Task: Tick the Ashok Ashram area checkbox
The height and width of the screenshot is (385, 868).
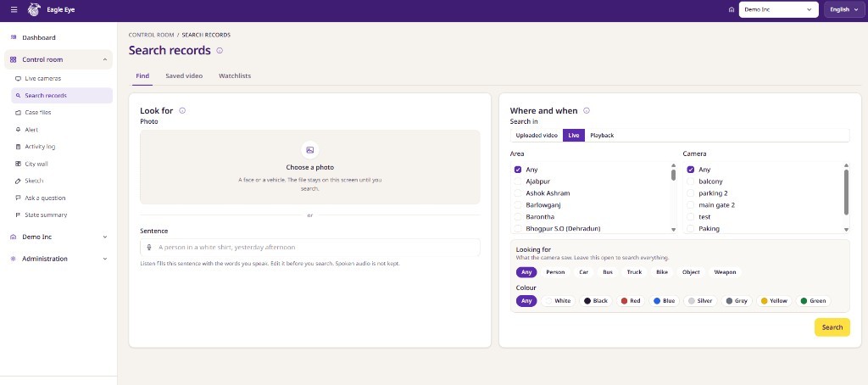Action: pos(518,192)
